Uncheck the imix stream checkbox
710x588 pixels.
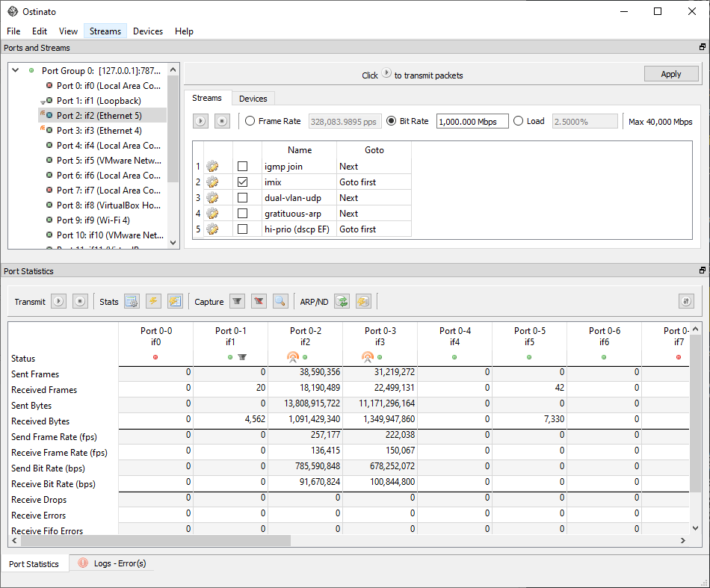point(243,182)
